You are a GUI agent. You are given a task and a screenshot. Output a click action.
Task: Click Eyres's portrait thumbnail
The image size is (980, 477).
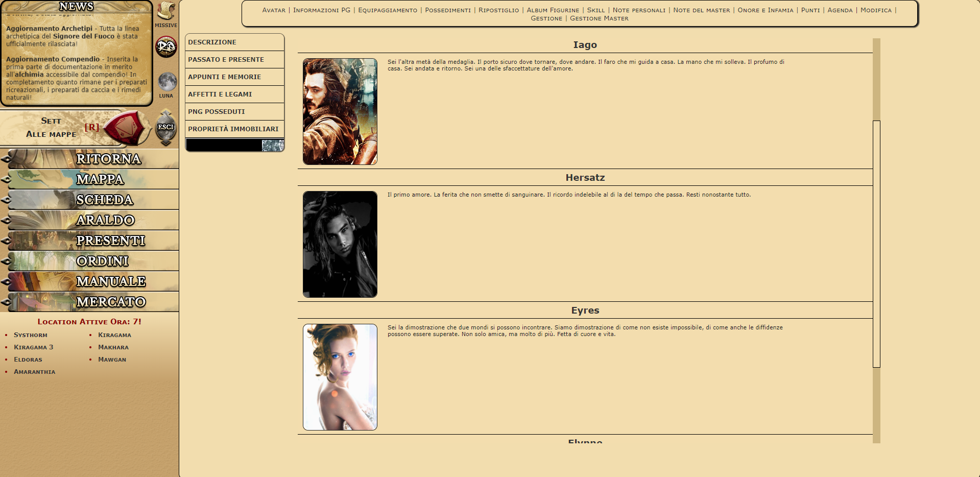pos(340,377)
